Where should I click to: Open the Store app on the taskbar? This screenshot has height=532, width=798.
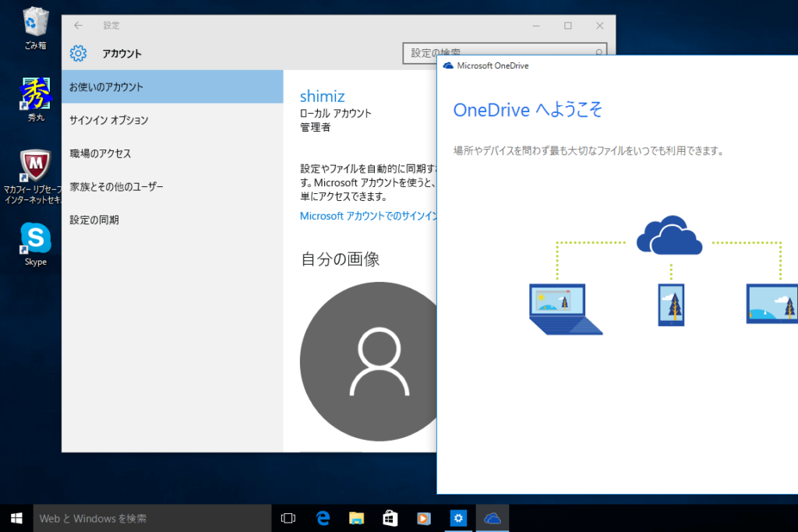(390, 518)
